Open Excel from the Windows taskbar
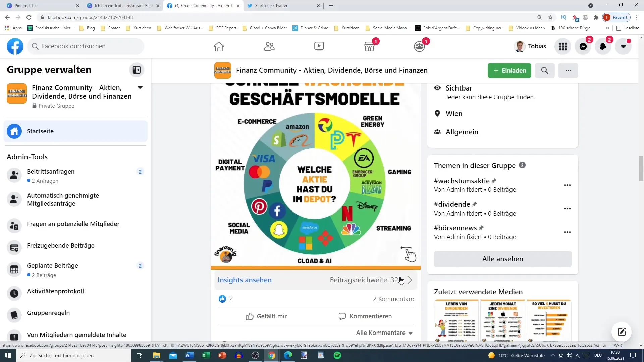This screenshot has width=644, height=362. pyautogui.click(x=206, y=355)
